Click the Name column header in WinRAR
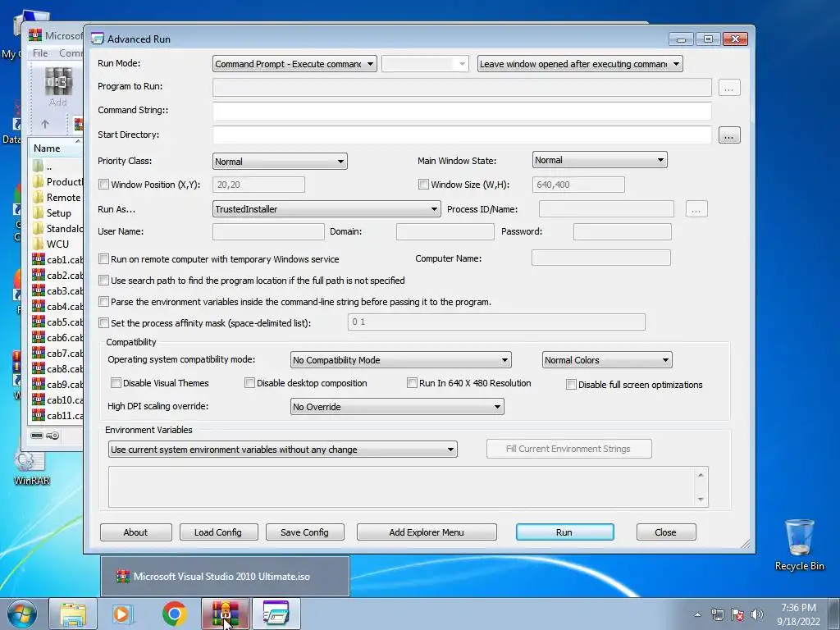The height and width of the screenshot is (630, 840). pos(56,148)
